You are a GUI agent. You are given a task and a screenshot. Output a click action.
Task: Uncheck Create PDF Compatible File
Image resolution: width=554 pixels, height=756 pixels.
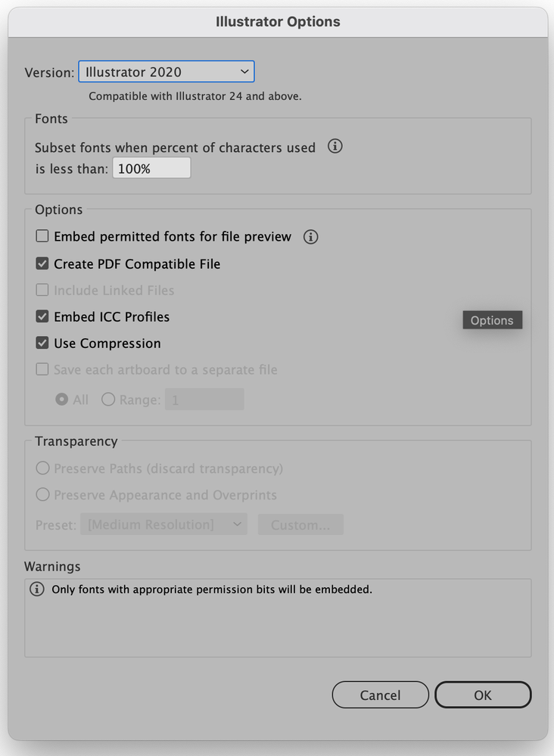click(42, 264)
